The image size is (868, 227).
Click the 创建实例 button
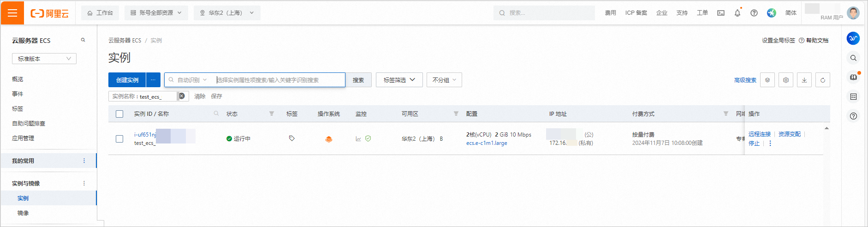click(x=127, y=80)
